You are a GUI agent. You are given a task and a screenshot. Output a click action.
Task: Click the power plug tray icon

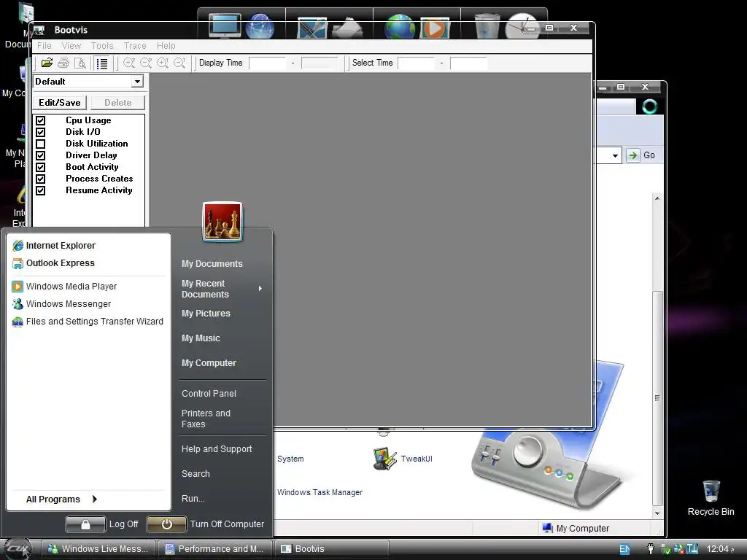click(650, 548)
